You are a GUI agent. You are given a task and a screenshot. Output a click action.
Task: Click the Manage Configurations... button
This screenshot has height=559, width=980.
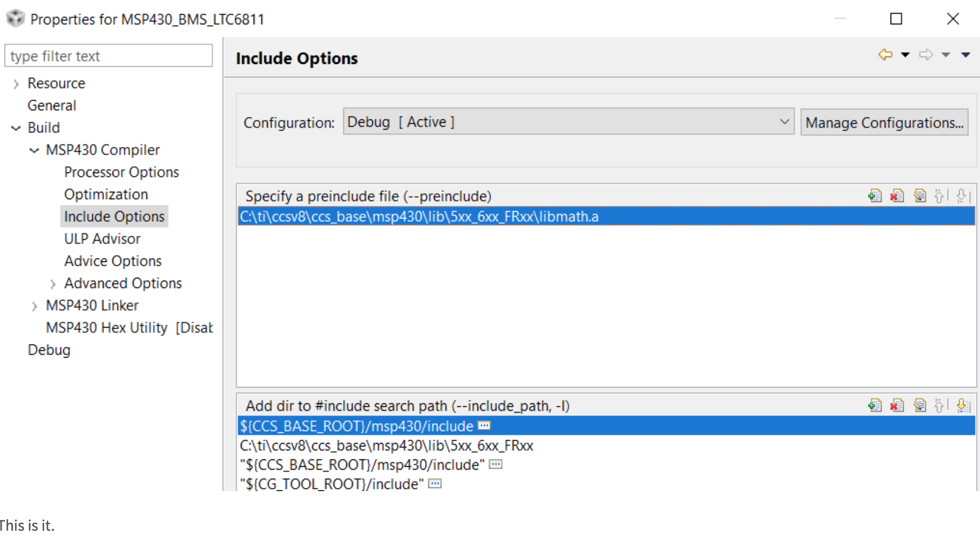click(x=884, y=122)
